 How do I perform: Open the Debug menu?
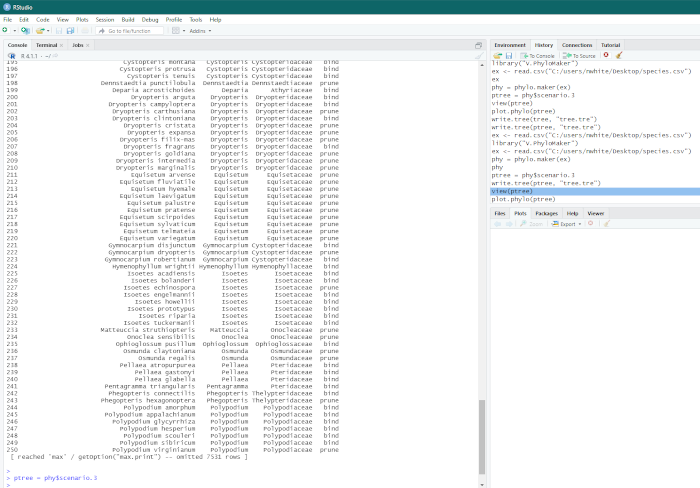click(x=150, y=20)
